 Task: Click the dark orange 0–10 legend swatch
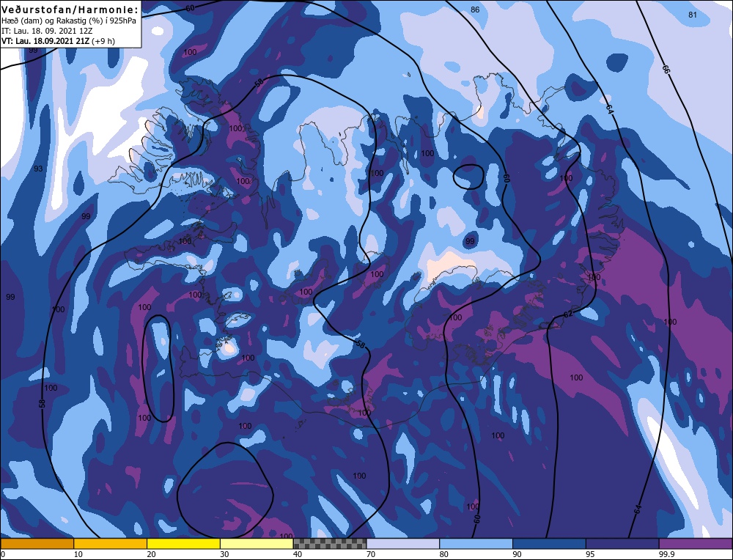[37, 543]
